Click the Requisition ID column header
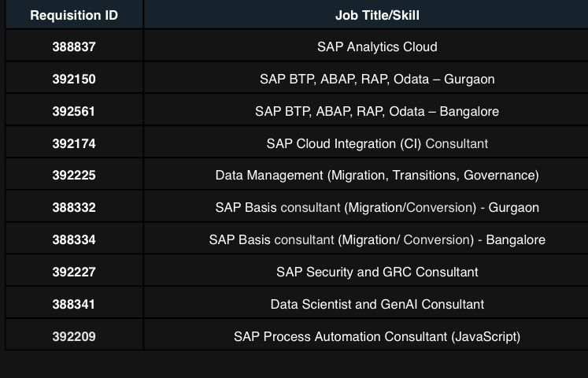This screenshot has height=378, width=588. click(x=74, y=16)
